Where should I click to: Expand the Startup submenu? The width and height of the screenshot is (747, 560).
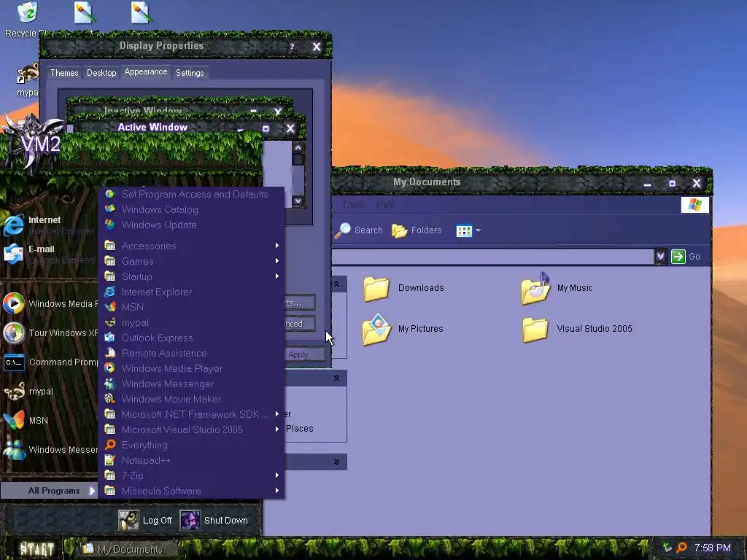tap(191, 276)
